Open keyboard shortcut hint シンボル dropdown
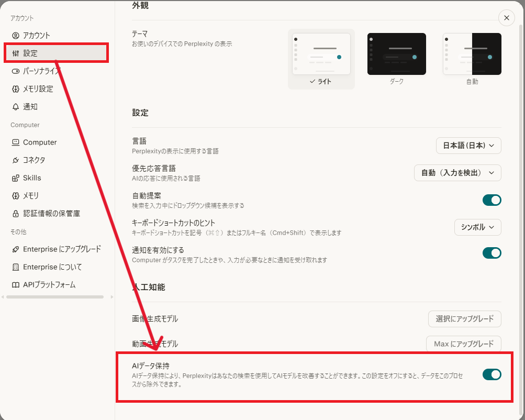This screenshot has height=420, width=525. click(477, 227)
